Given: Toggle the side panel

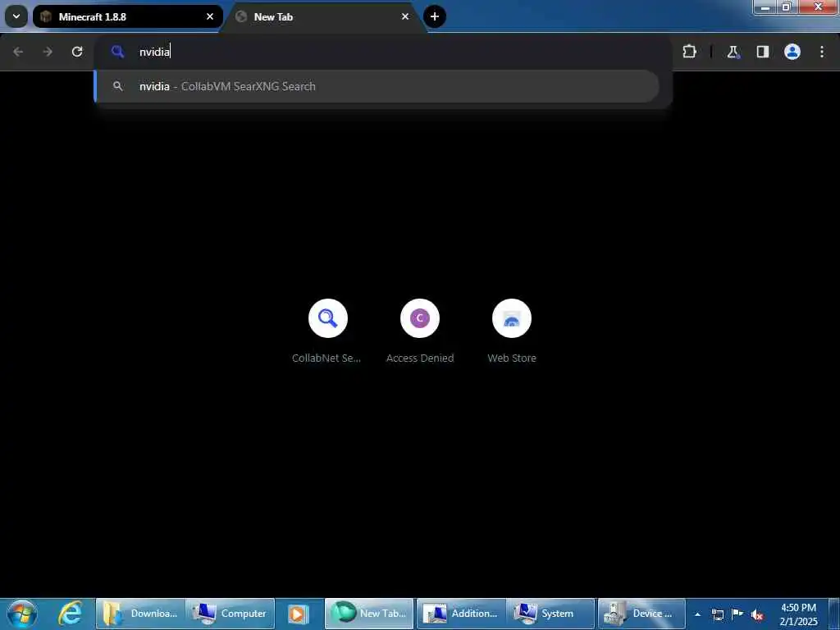Looking at the screenshot, I should click(x=762, y=52).
